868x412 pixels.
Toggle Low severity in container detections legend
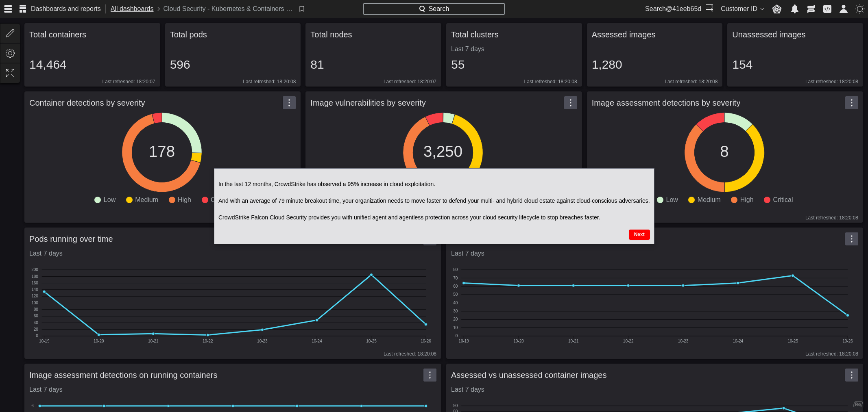pos(105,199)
